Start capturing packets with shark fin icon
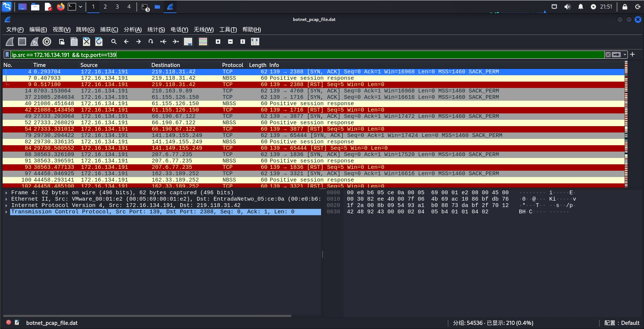The image size is (644, 329). pyautogui.click(x=10, y=42)
